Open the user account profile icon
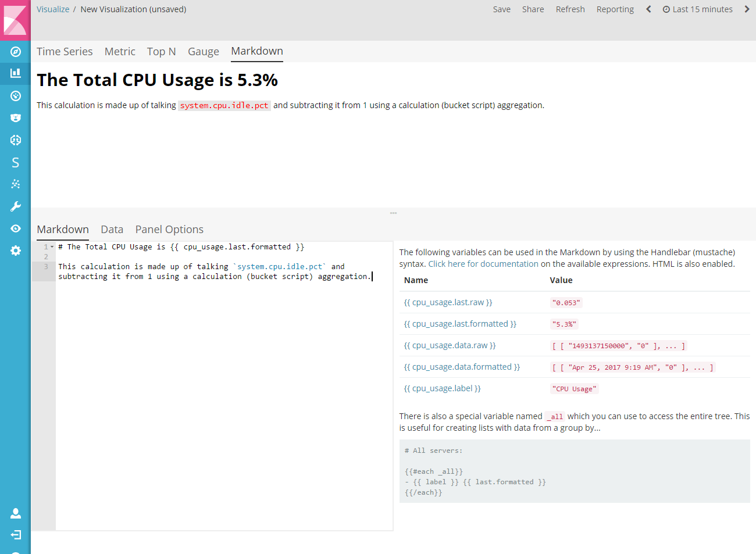The image size is (756, 554). (x=16, y=513)
